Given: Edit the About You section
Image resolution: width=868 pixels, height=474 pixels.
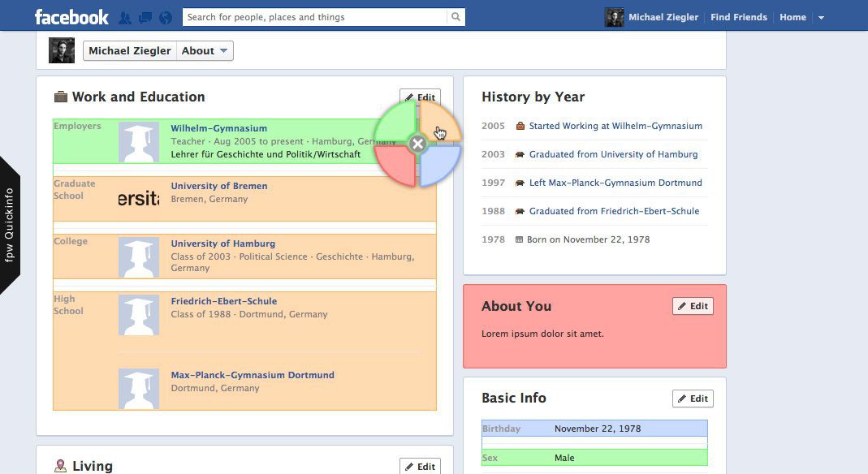Looking at the screenshot, I should click(x=693, y=306).
